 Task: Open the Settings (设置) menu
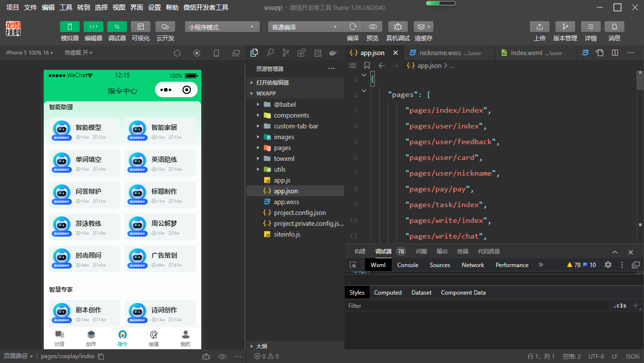(154, 7)
